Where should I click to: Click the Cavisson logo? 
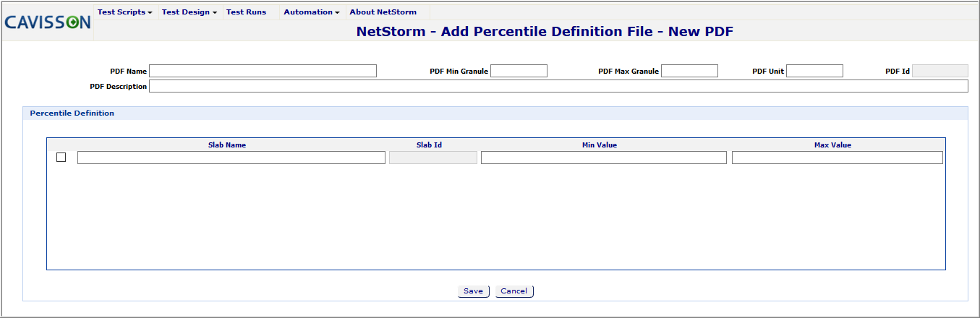coord(48,22)
